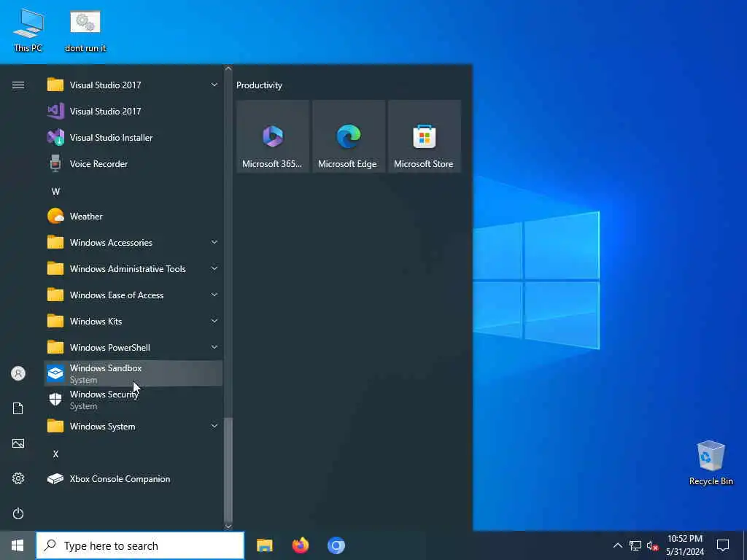
Task: Click the Productivity group title
Action: [x=259, y=85]
